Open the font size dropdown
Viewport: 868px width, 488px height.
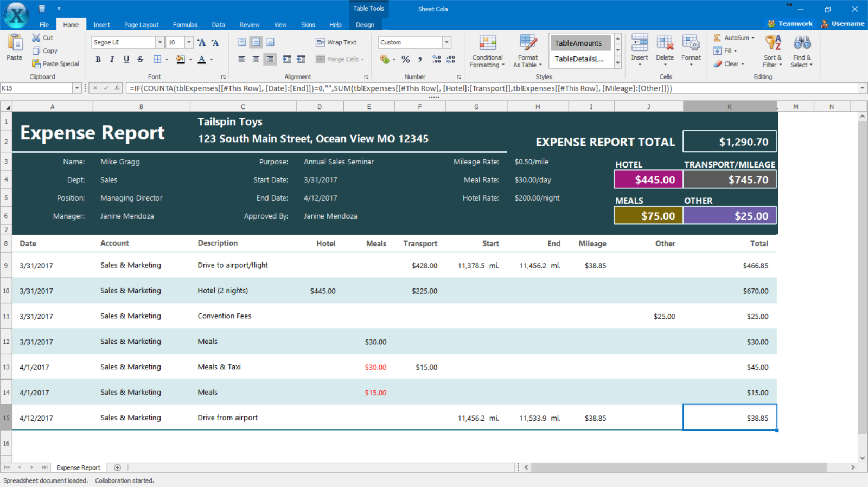(x=189, y=42)
